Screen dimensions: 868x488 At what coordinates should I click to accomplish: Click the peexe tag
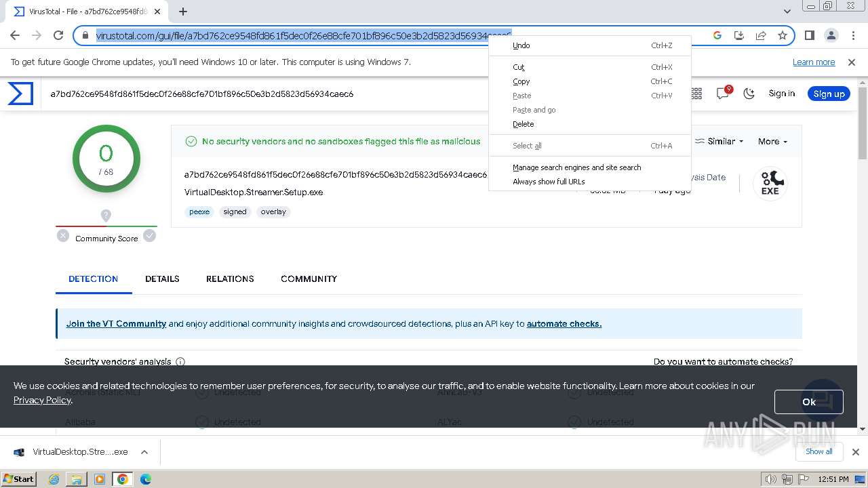pyautogui.click(x=199, y=212)
